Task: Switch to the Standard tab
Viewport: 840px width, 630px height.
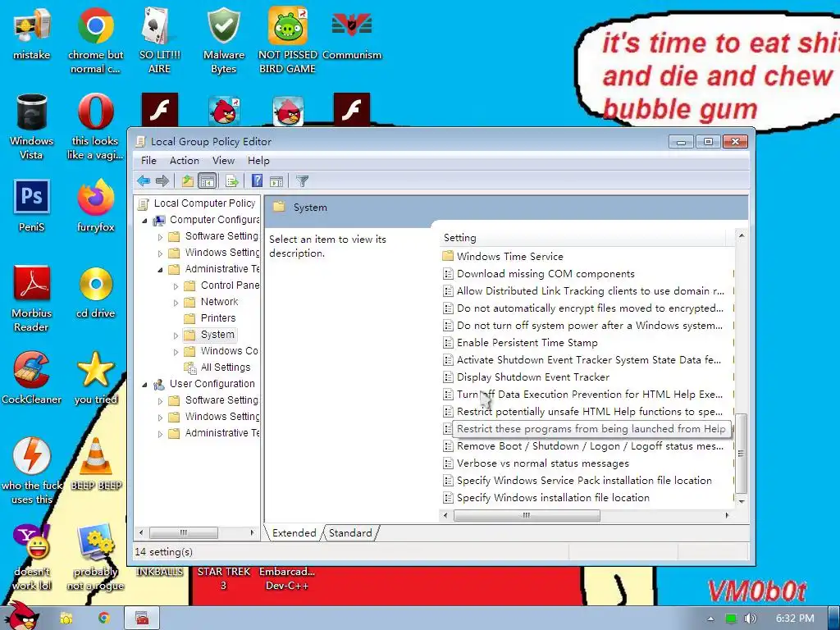Action: coord(350,532)
